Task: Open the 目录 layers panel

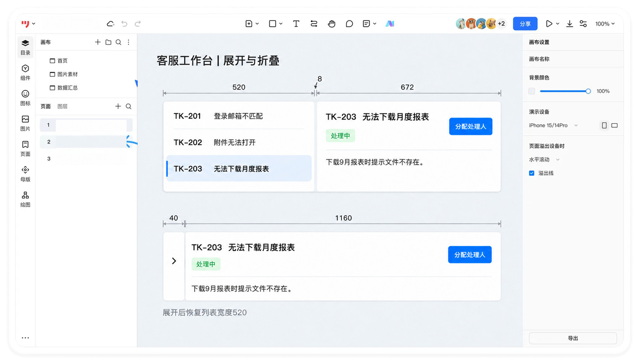Action: tap(25, 47)
